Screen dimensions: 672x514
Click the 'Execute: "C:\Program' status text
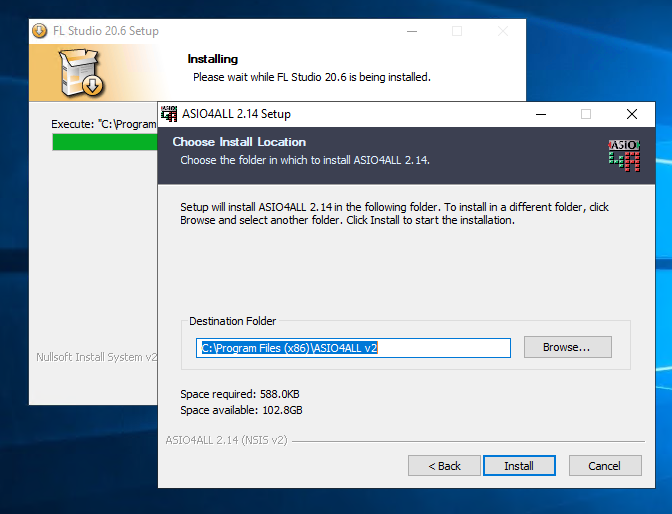click(104, 124)
